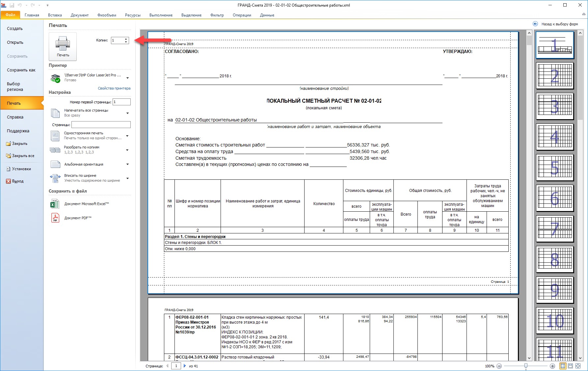Click Открыть in the file menu
The height and width of the screenshot is (371, 588).
[15, 42]
